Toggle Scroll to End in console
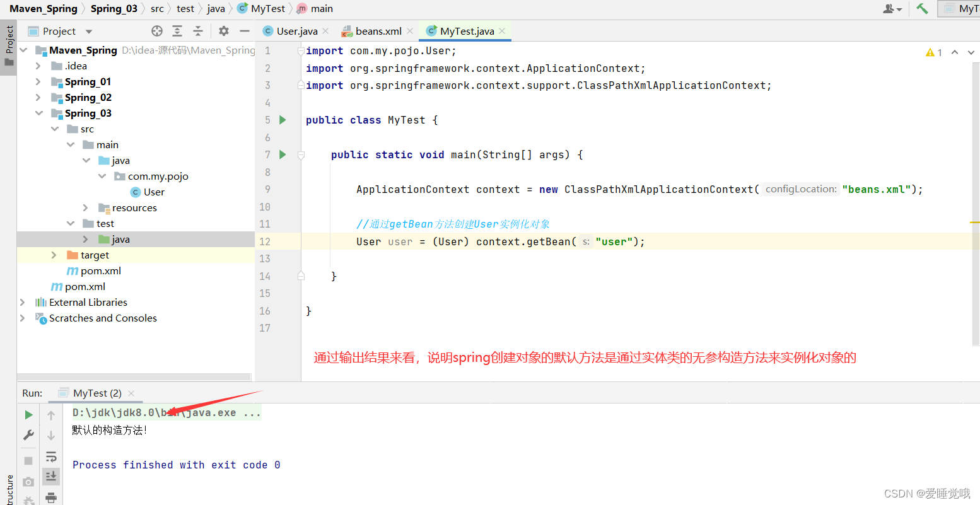Screen dimensions: 980x505 (51, 475)
